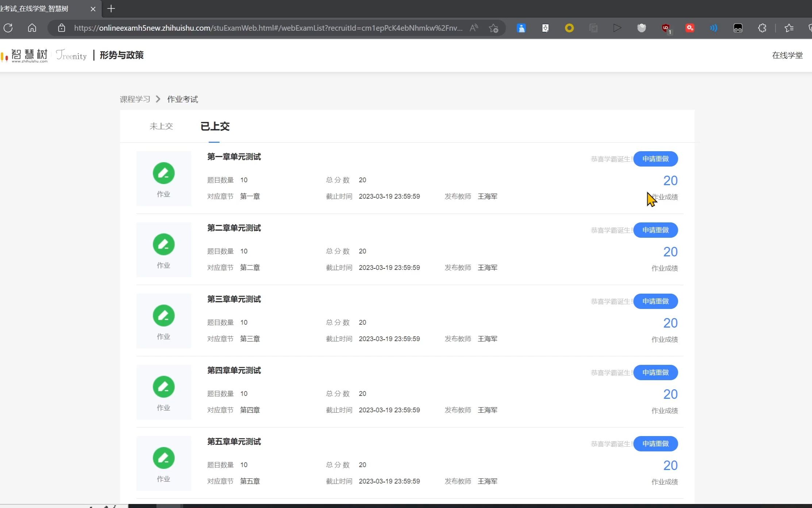Open the Extensions puzzle-piece menu
Viewport: 812px width, 508px height.
pyautogui.click(x=762, y=28)
